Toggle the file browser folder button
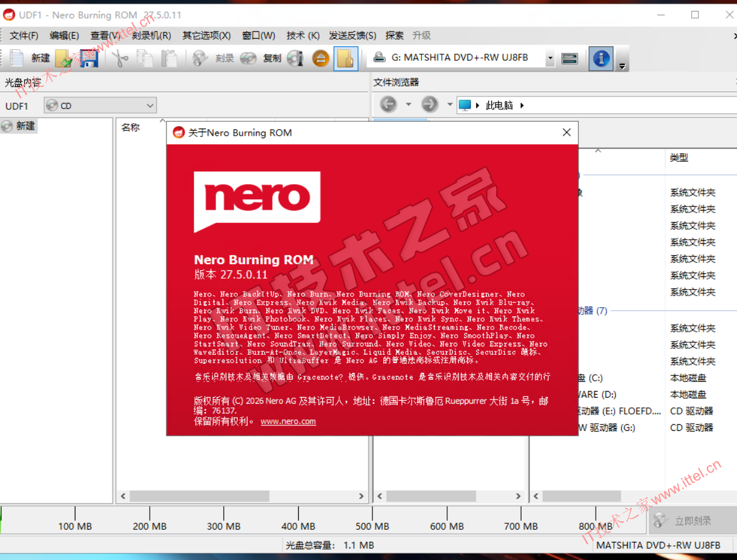The width and height of the screenshot is (737, 560). (x=346, y=59)
